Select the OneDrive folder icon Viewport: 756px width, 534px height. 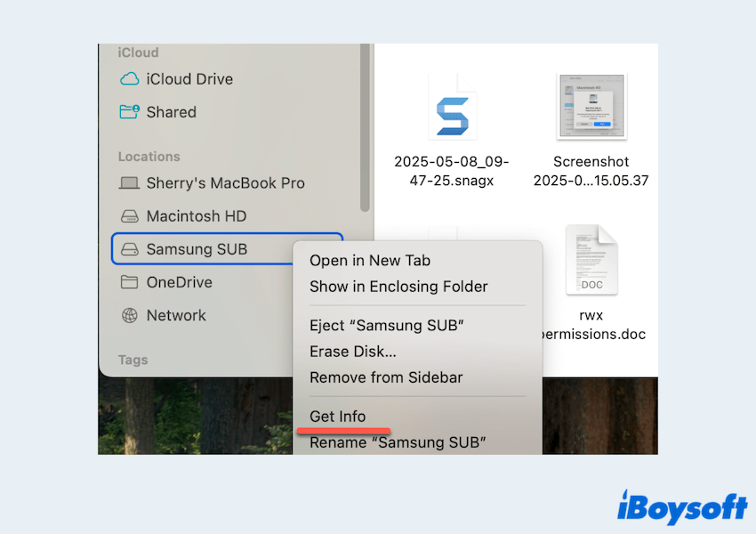130,282
